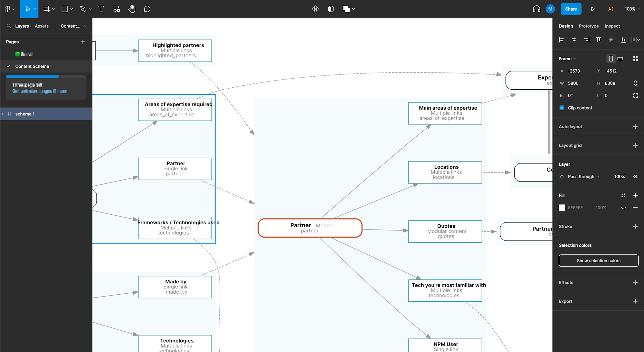The width and height of the screenshot is (644, 352).
Task: Present the prototype with play icon
Action: [593, 9]
